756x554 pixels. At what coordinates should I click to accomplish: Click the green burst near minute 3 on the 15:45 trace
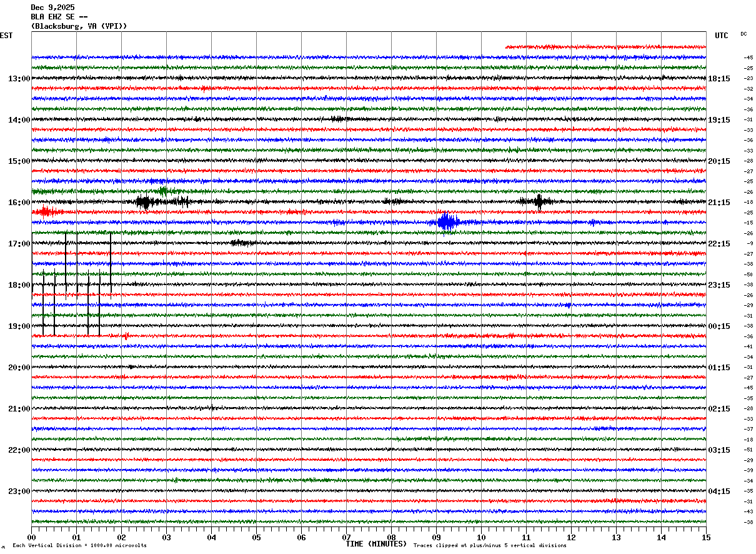(162, 191)
